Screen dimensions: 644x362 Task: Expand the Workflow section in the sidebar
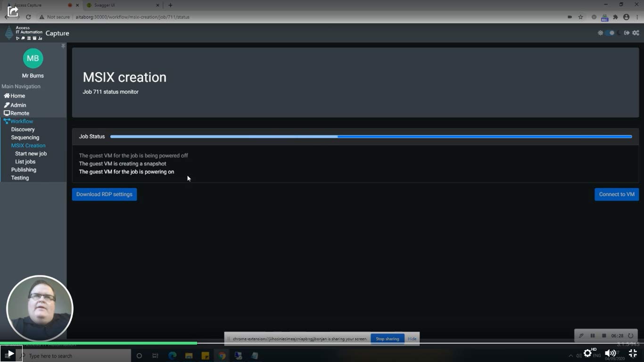pyautogui.click(x=21, y=121)
